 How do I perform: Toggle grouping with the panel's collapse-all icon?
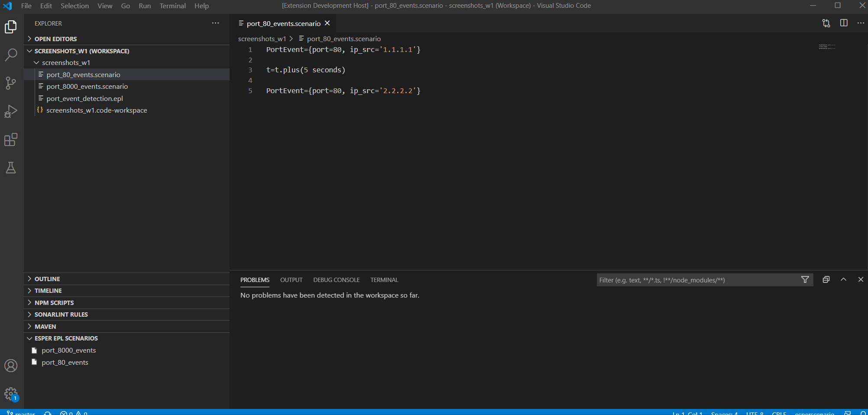[x=826, y=279]
